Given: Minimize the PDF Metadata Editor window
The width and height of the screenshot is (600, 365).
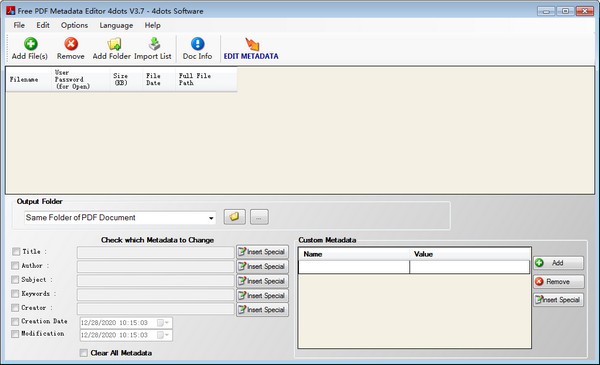Looking at the screenshot, I should point(546,11).
